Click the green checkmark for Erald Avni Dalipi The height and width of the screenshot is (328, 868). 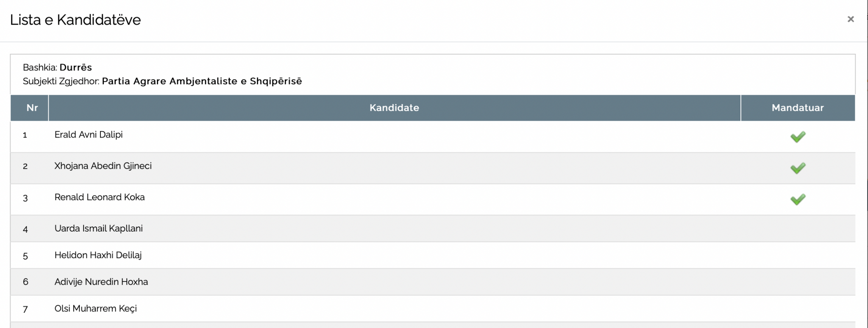pos(798,137)
